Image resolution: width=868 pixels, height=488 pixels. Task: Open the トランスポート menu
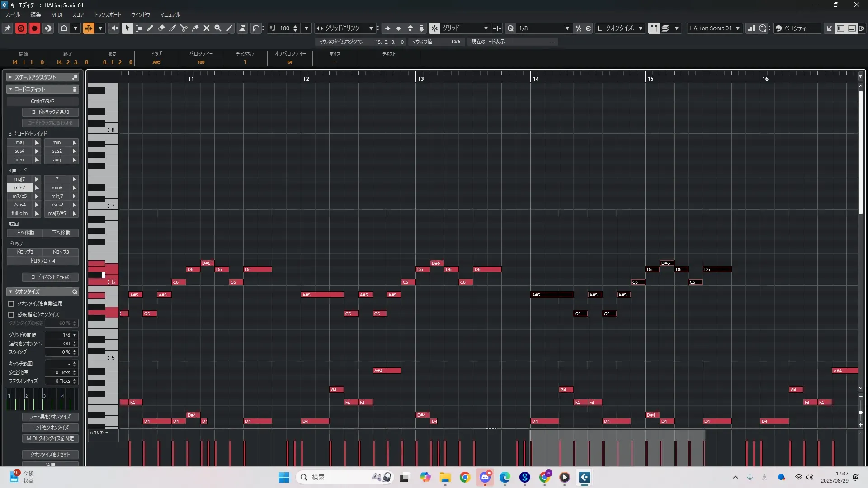point(108,14)
